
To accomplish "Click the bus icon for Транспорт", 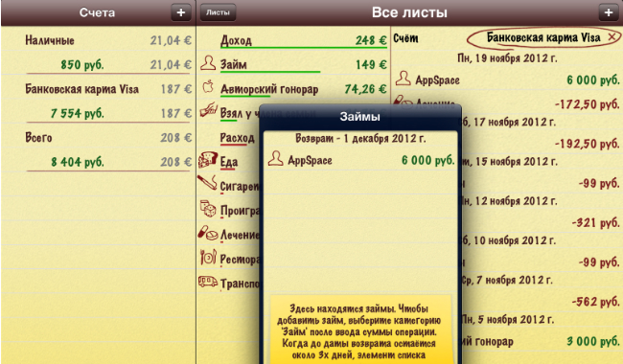I will [207, 282].
